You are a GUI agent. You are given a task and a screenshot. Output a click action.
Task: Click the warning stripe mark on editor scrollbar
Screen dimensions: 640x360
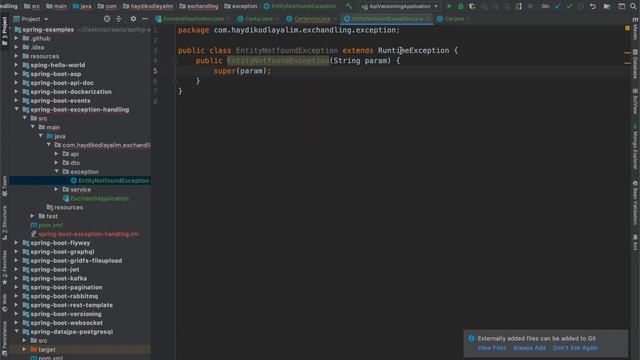click(x=627, y=53)
